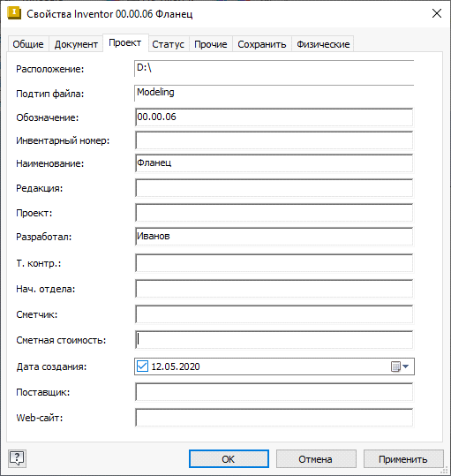Click the Проект text input field
451x476 pixels.
[x=274, y=213]
